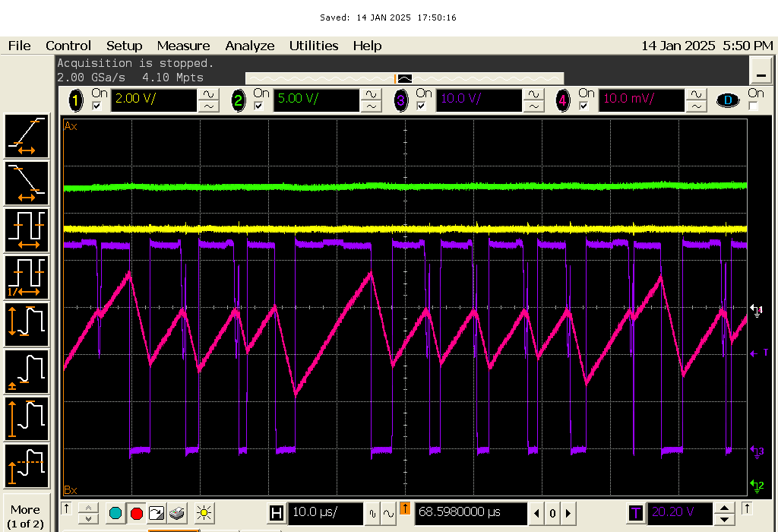
Task: Select the frequency (1/period) measurement icon
Action: 27,277
